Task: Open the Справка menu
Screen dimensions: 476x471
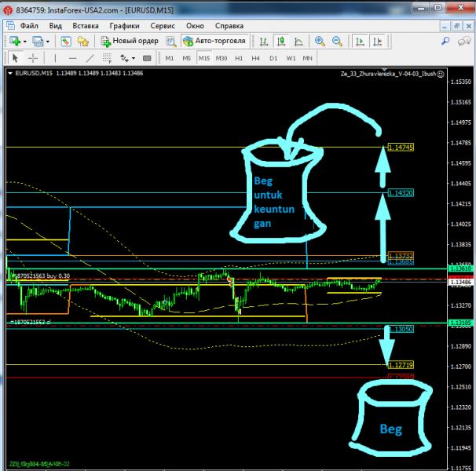Action: tap(229, 26)
